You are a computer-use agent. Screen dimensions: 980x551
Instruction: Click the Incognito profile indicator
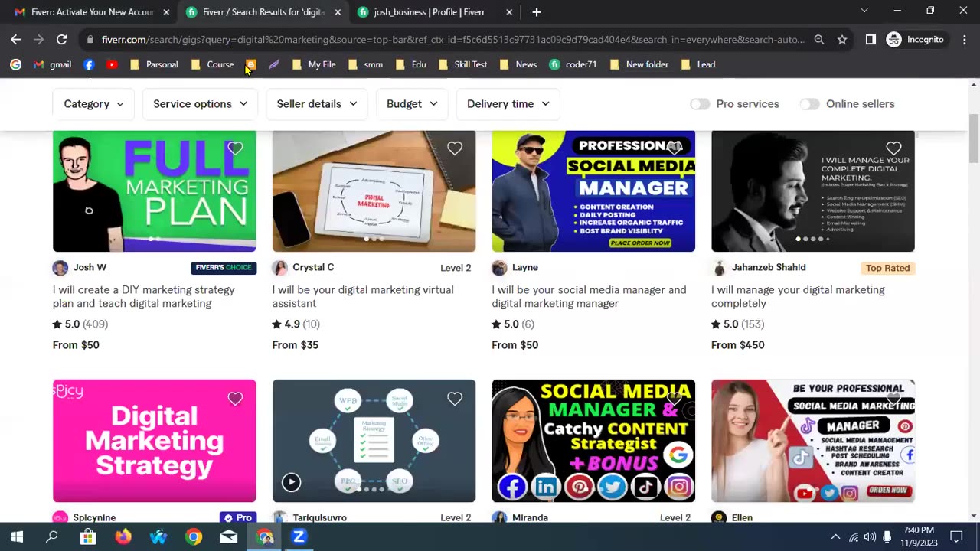[915, 39]
